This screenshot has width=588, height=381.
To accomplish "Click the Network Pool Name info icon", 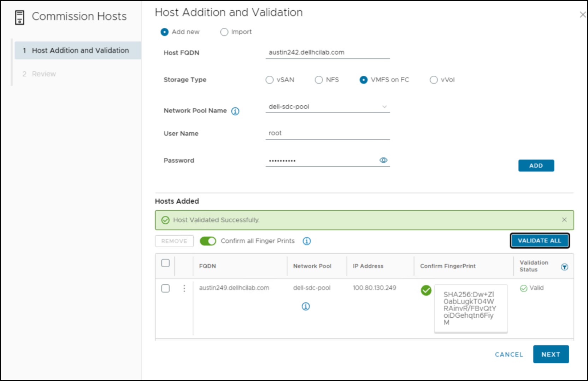I will (235, 111).
